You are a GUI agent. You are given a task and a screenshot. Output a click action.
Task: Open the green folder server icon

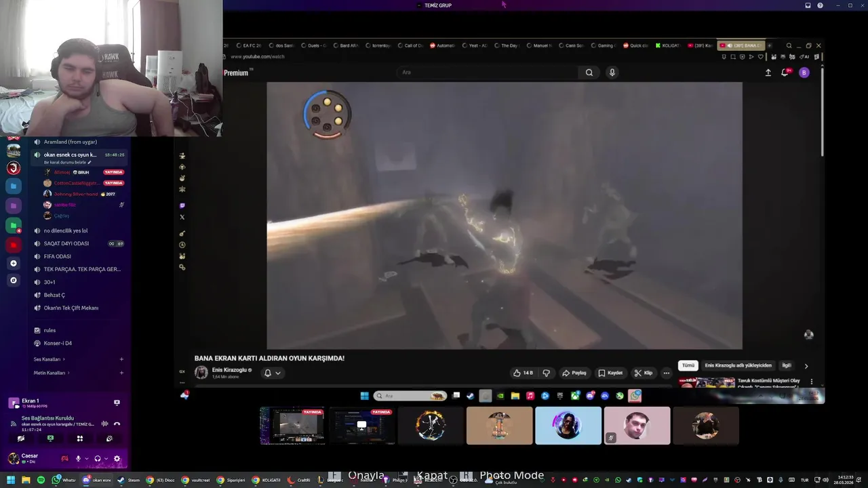(14, 225)
